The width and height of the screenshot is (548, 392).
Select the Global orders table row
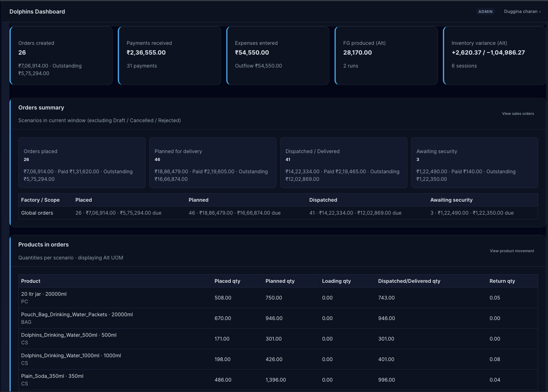(x=126, y=213)
